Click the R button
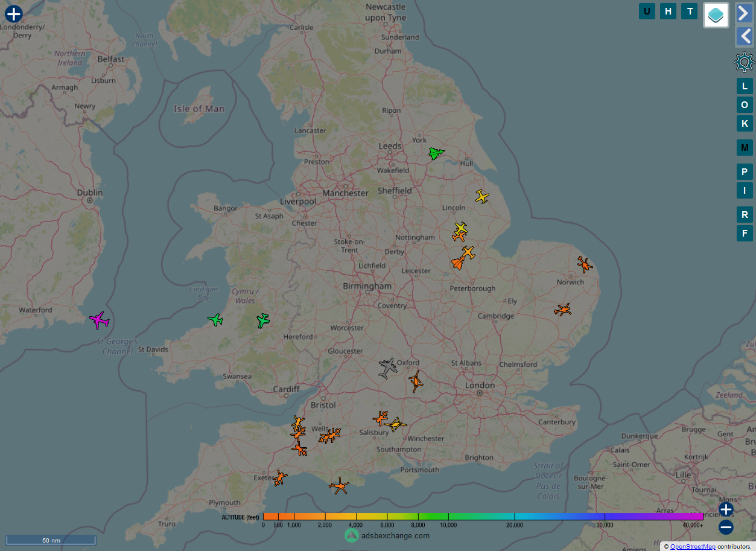This screenshot has height=551, width=756. click(745, 214)
